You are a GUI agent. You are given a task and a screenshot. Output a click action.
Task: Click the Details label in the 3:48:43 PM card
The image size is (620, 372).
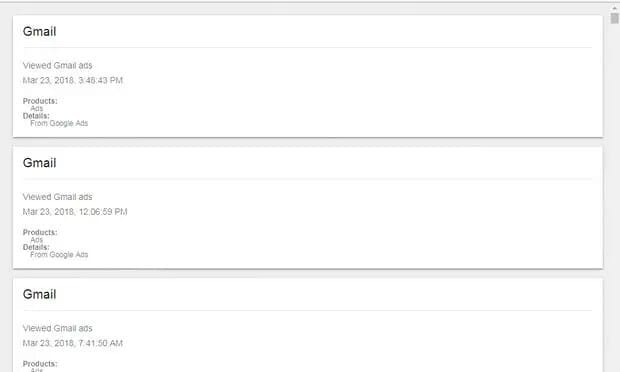36,116
